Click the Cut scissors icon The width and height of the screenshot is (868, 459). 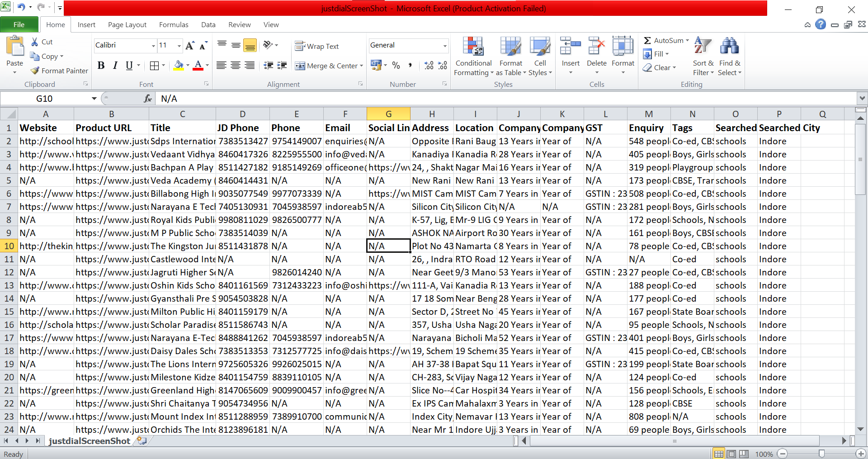[x=35, y=42]
